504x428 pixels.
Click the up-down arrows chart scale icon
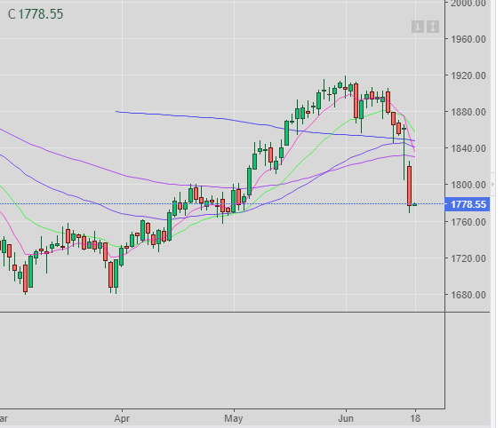tap(433, 27)
